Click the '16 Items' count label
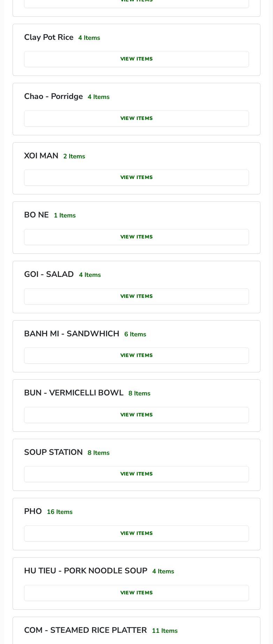Screen dimensions: 273x644 click(60, 512)
